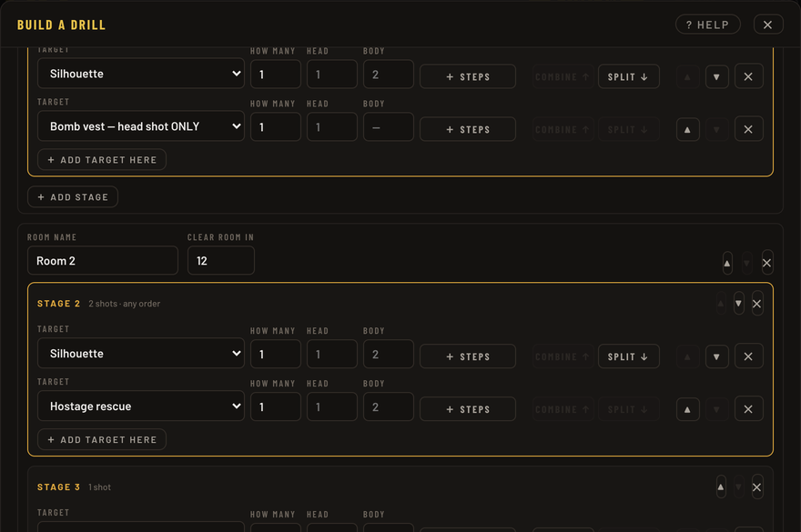The image size is (801, 532).
Task: Click Head field for Stage 2 Silhouette
Action: tap(332, 355)
